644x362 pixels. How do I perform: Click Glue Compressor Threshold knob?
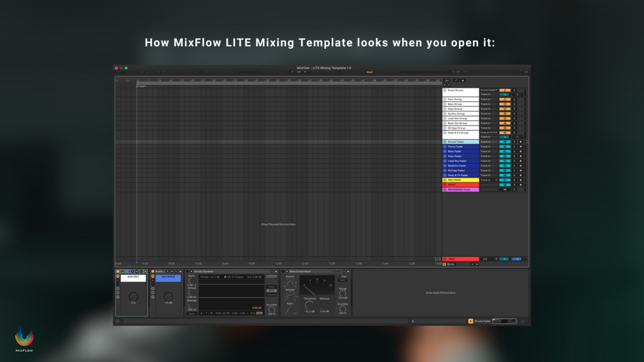point(310,305)
